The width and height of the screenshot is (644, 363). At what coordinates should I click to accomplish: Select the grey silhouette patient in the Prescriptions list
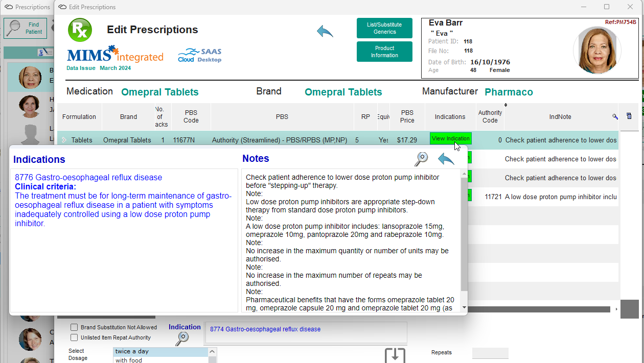point(30,134)
